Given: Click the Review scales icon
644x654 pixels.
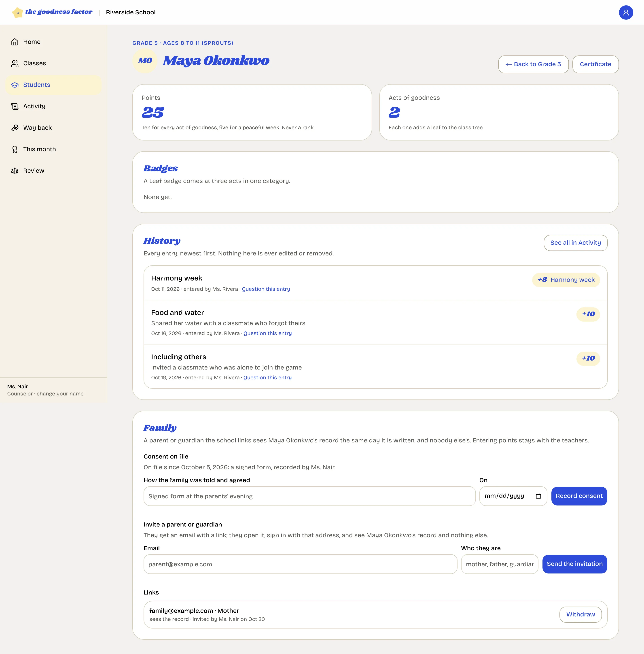Looking at the screenshot, I should coord(15,171).
